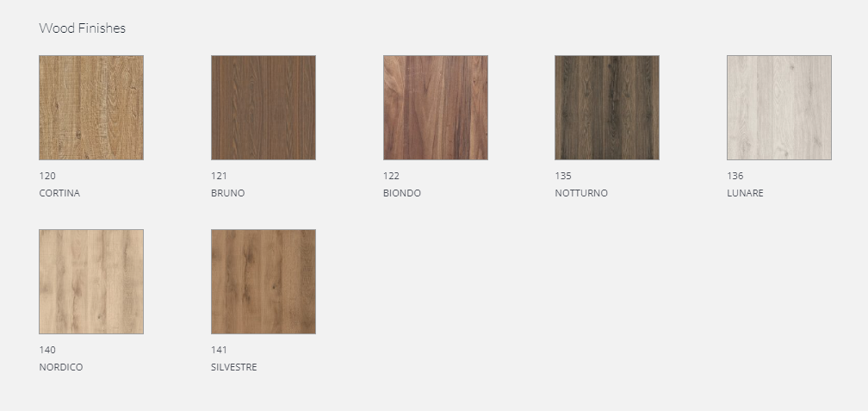Click the BRUNO finish name
Screen dimensions: 868x411
click(x=227, y=193)
